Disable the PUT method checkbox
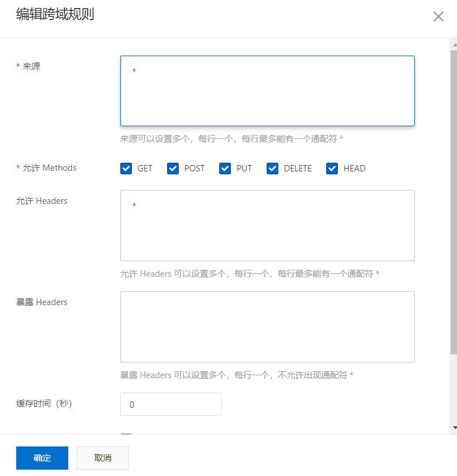457x476 pixels. point(225,169)
